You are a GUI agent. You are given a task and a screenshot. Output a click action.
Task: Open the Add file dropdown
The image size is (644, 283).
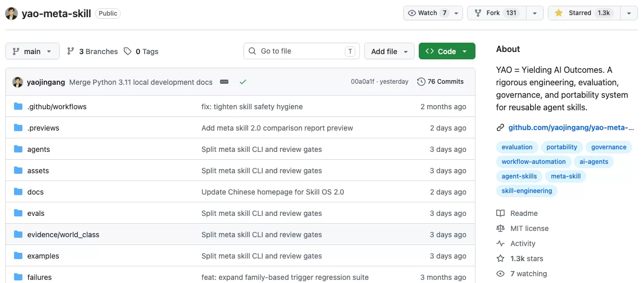389,51
